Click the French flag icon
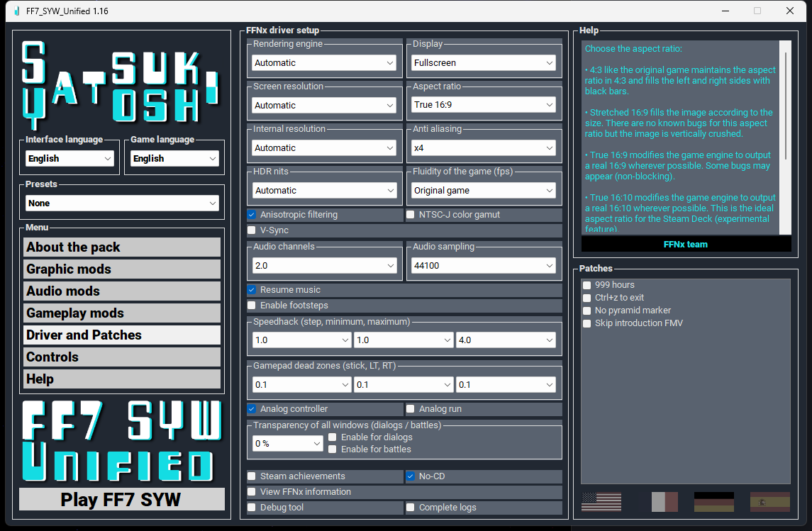Viewport: 812px width, 531px height. 664,501
